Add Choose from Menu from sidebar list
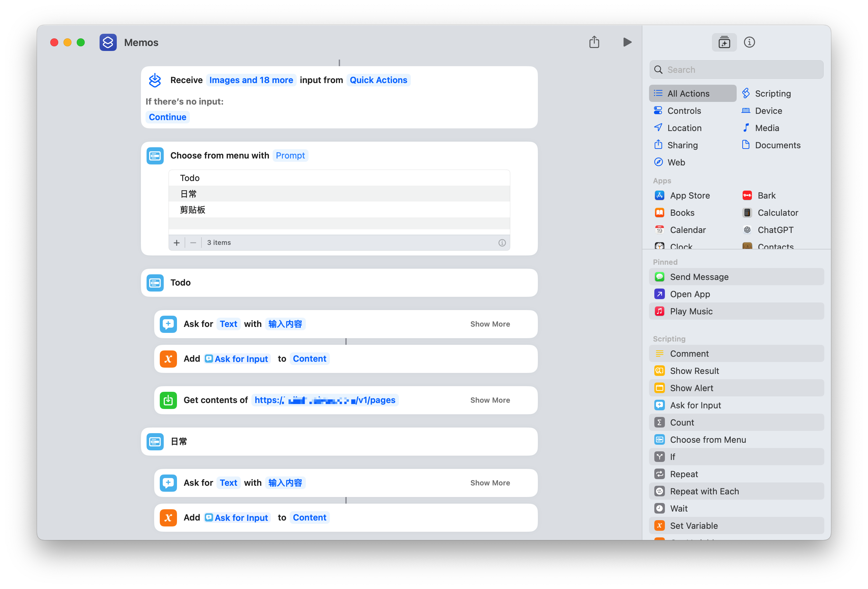 point(736,439)
